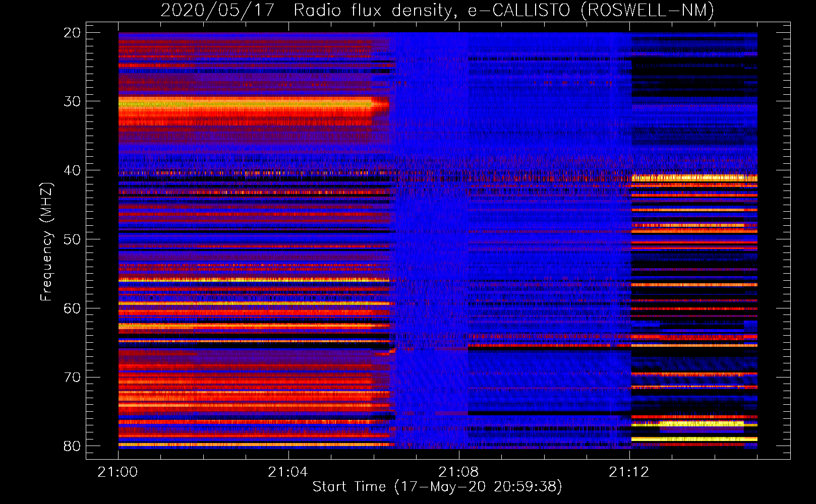Click the 'Start Time (17-May-20 20:59:38)' label
The width and height of the screenshot is (816, 504).
pyautogui.click(x=437, y=487)
